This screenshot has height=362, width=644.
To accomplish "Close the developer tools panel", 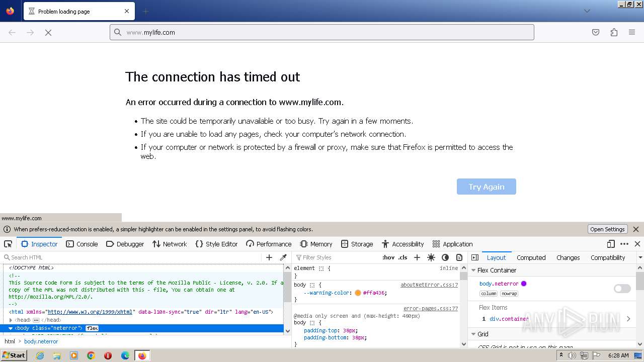I will [637, 244].
